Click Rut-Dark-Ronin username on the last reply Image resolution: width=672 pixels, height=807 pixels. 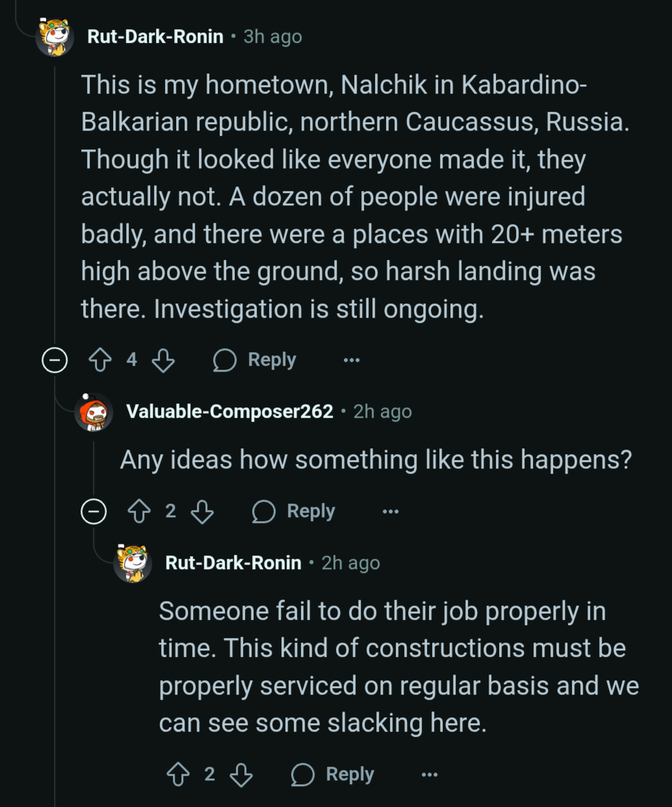pos(233,563)
